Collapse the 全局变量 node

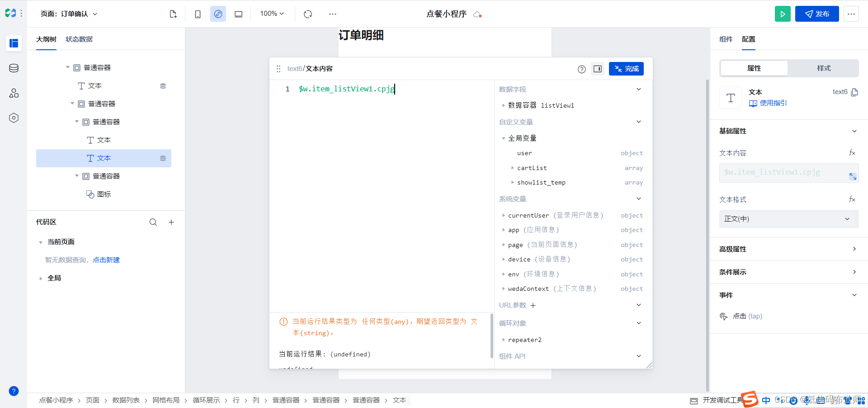click(504, 138)
